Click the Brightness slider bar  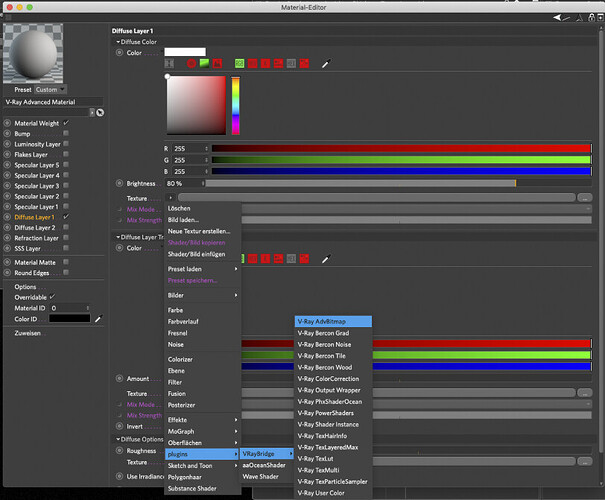pos(398,183)
